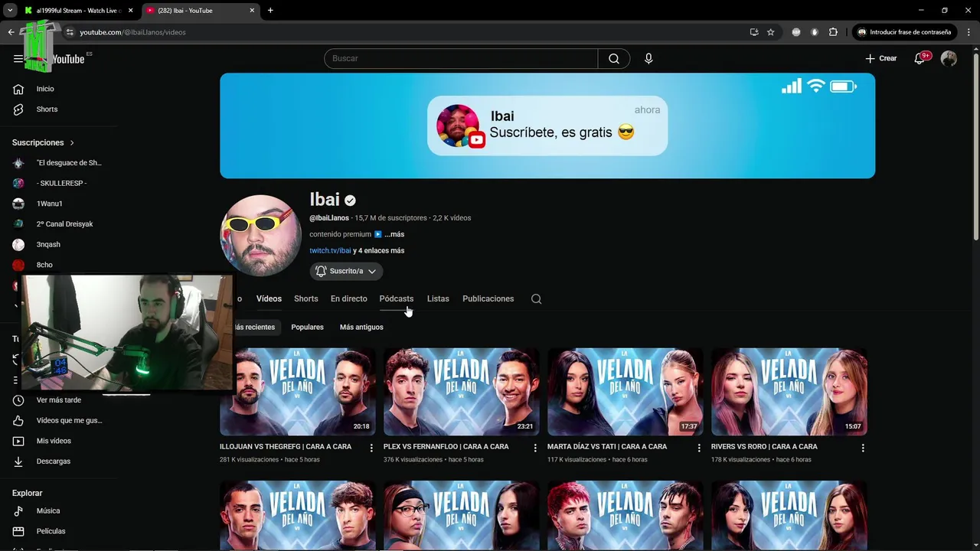
Task: Open RIVERS VS RORO video thumbnail
Action: point(789,392)
